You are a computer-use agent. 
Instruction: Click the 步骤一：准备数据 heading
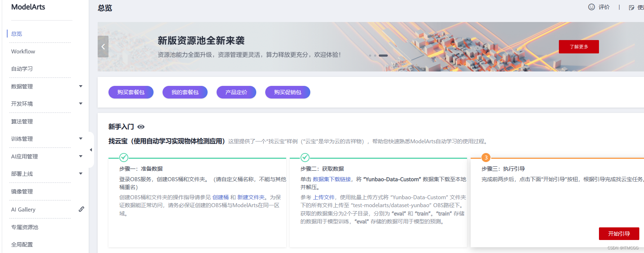141,169
